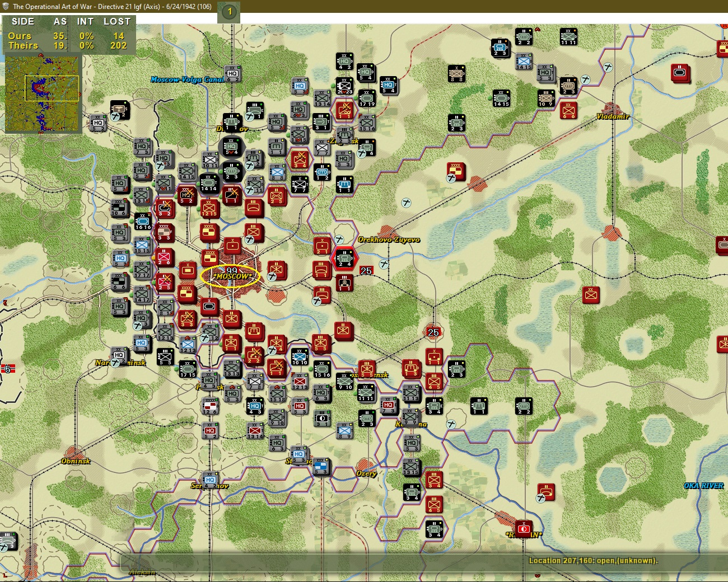Select the grey HQ 6 2 by Moscow-Volga Canal
The height and width of the screenshot is (582, 728).
[232, 73]
